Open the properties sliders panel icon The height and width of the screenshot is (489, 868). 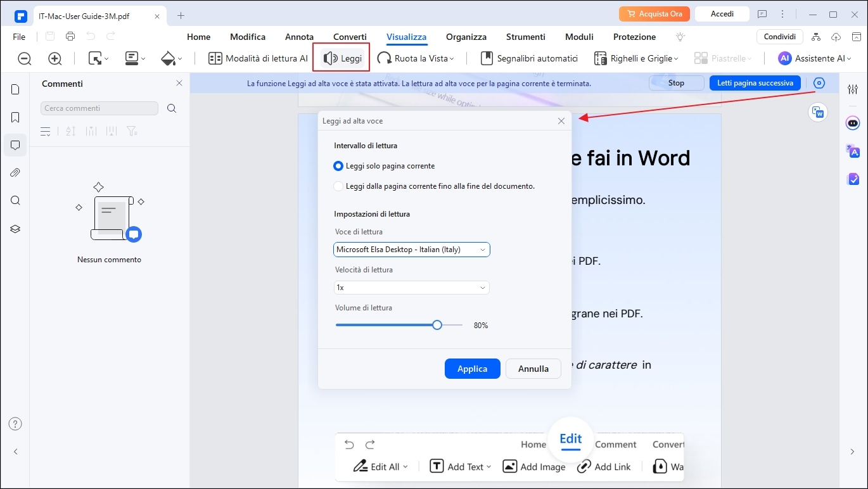[x=853, y=89]
